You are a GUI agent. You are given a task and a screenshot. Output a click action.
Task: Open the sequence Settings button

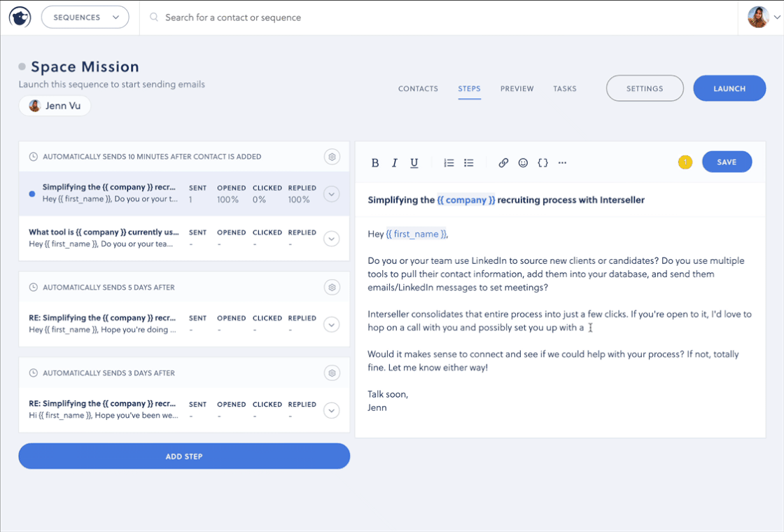point(645,88)
